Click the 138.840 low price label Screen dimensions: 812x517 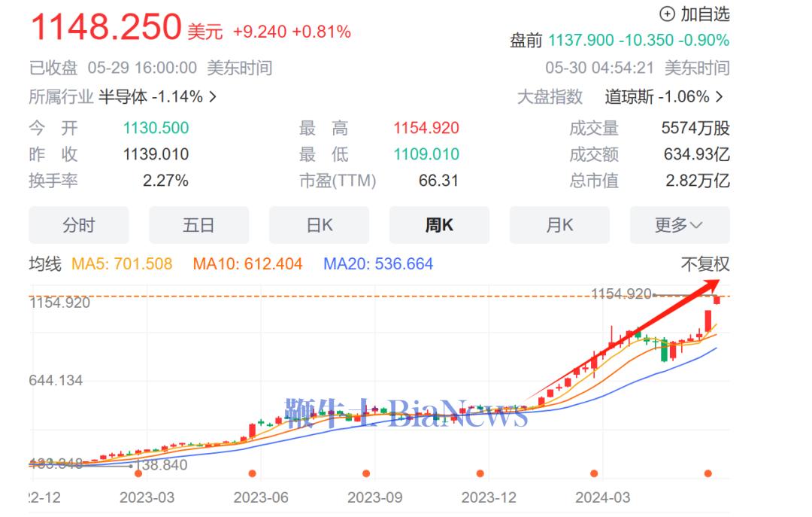click(x=162, y=464)
